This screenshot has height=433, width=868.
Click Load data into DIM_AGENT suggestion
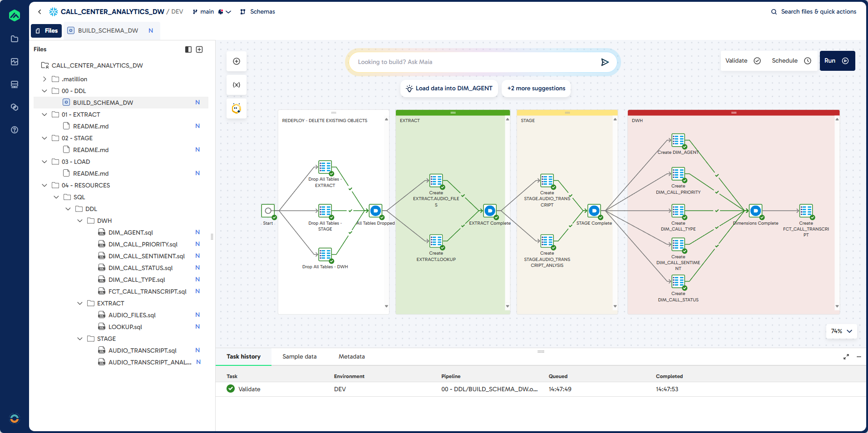[449, 89]
